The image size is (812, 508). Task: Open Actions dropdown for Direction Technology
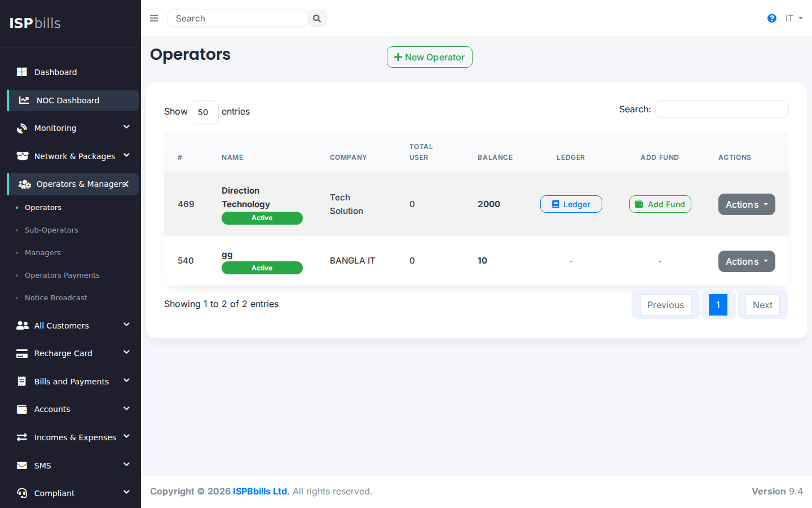(x=747, y=204)
